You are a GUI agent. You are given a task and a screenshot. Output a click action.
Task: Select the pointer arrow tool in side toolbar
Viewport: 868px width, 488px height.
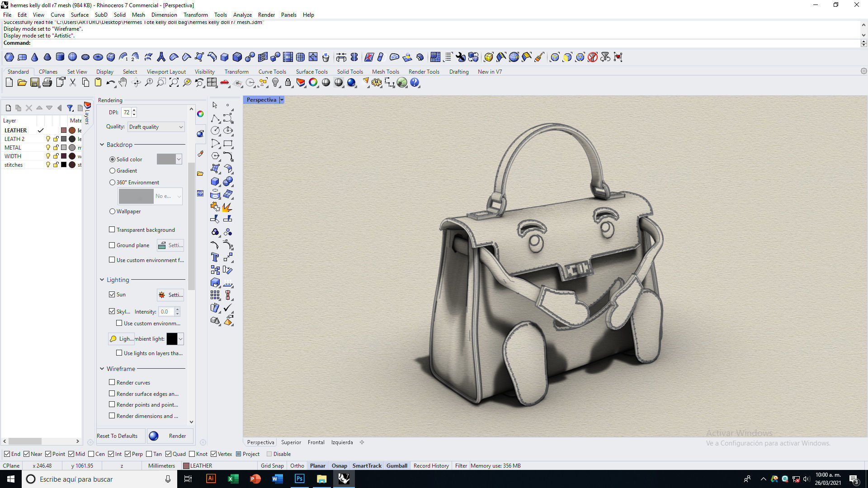(215, 105)
